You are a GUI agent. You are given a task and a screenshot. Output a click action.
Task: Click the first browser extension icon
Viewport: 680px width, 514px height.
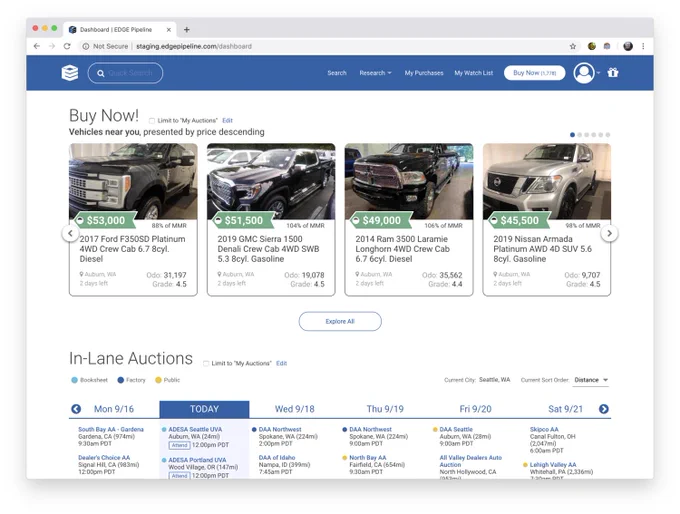(x=592, y=46)
